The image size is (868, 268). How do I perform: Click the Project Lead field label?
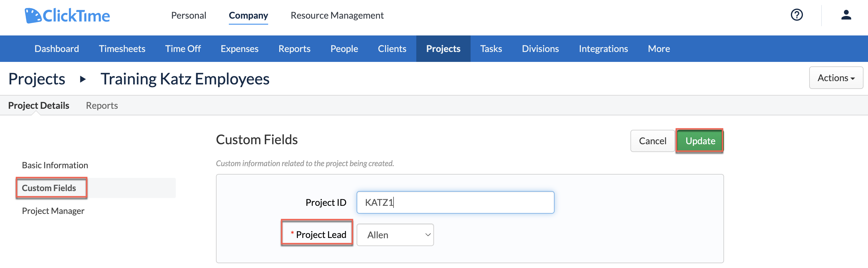pos(321,235)
